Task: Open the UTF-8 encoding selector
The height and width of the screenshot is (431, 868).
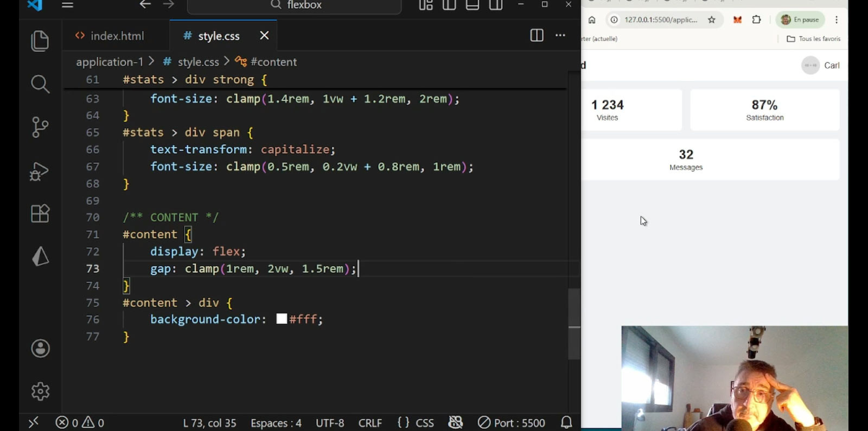Action: pos(330,423)
